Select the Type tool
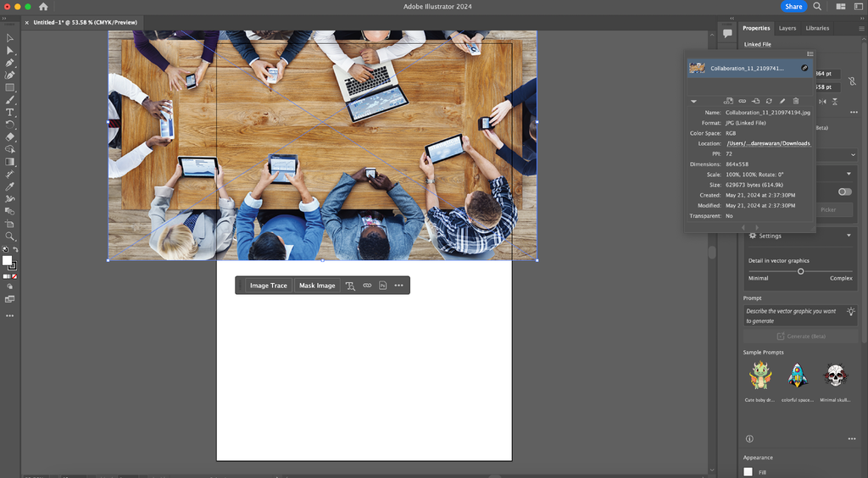Image resolution: width=868 pixels, height=478 pixels. pyautogui.click(x=10, y=112)
